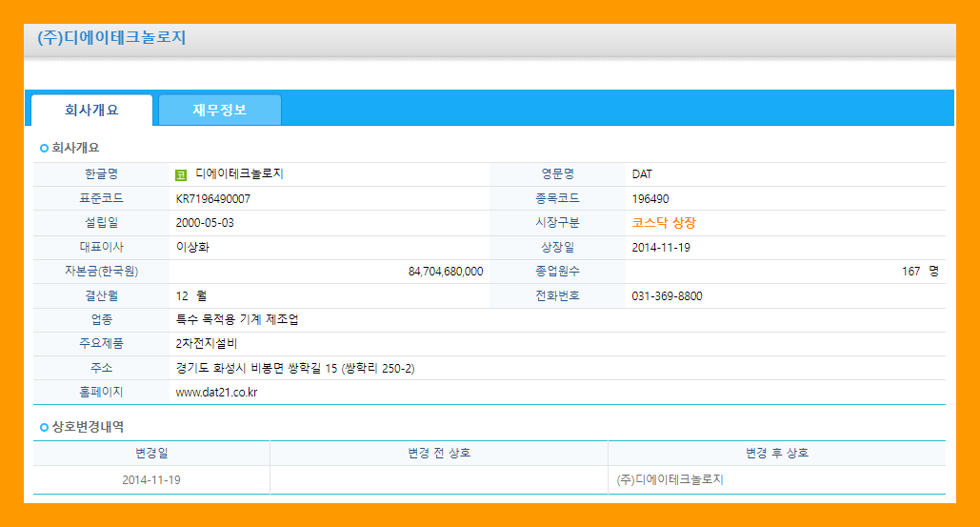Click the bullet icon beside 회사개요 heading
980x527 pixels.
tap(44, 148)
